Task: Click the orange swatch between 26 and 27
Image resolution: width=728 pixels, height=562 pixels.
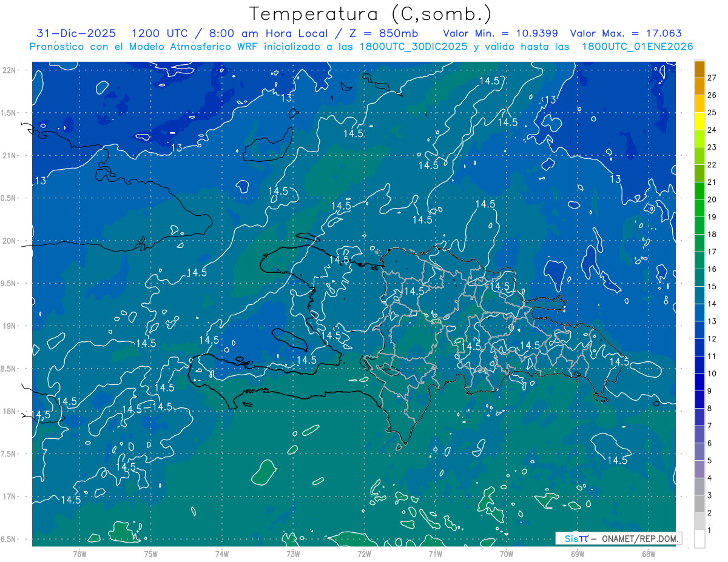Action: click(699, 87)
